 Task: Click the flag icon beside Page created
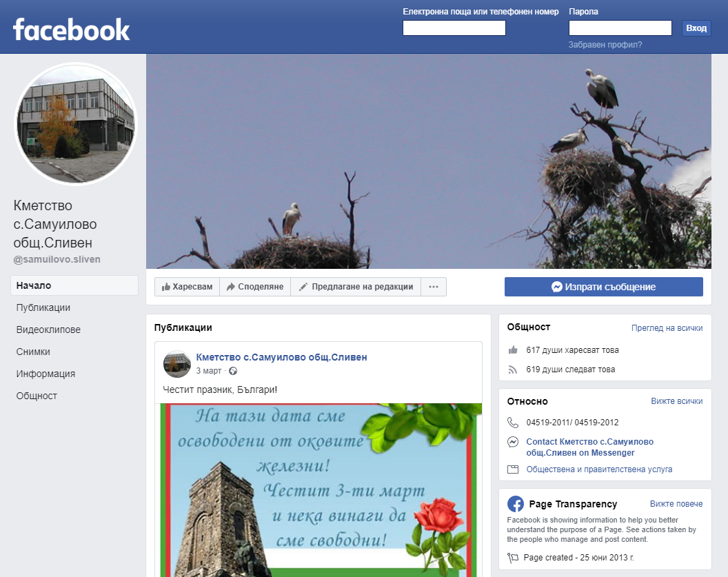click(512, 558)
